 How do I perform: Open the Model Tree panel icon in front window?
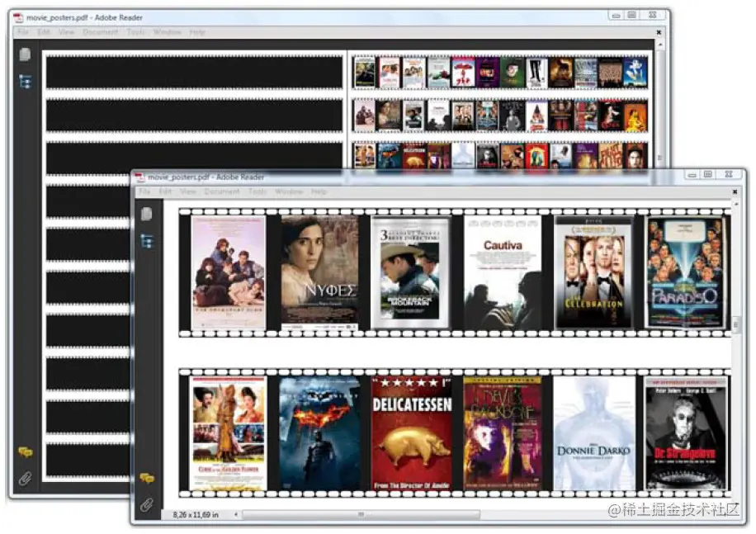(x=147, y=240)
